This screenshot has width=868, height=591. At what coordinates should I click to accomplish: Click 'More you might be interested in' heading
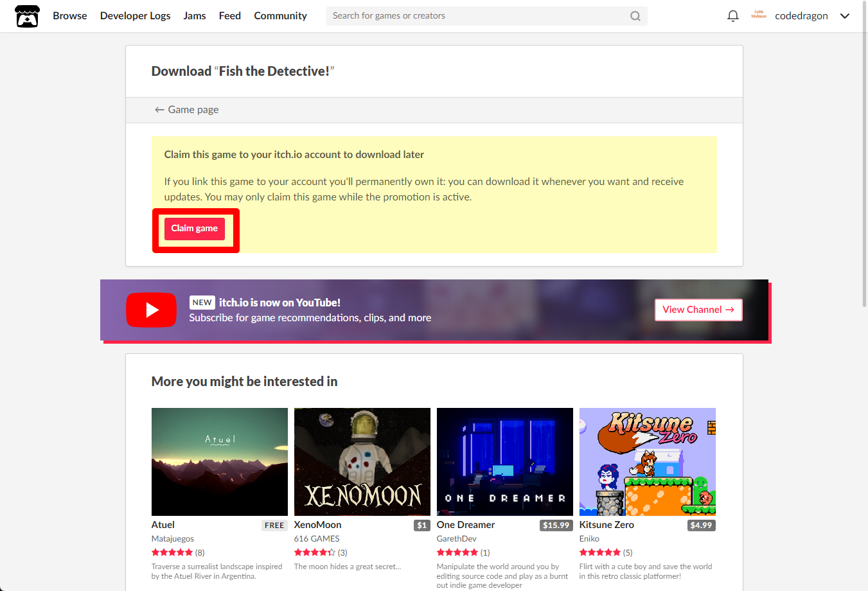244,382
